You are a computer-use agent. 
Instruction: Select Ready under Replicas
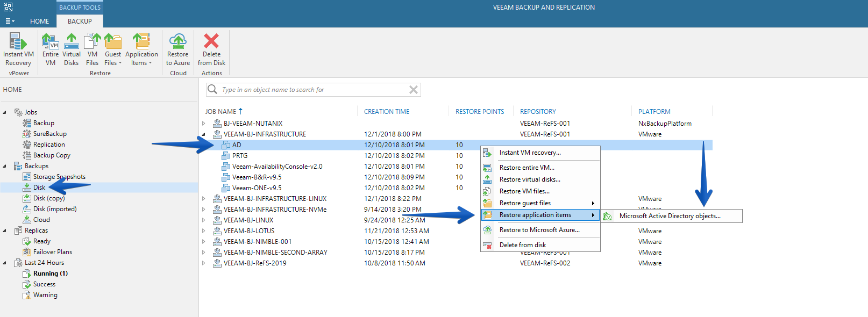41,241
